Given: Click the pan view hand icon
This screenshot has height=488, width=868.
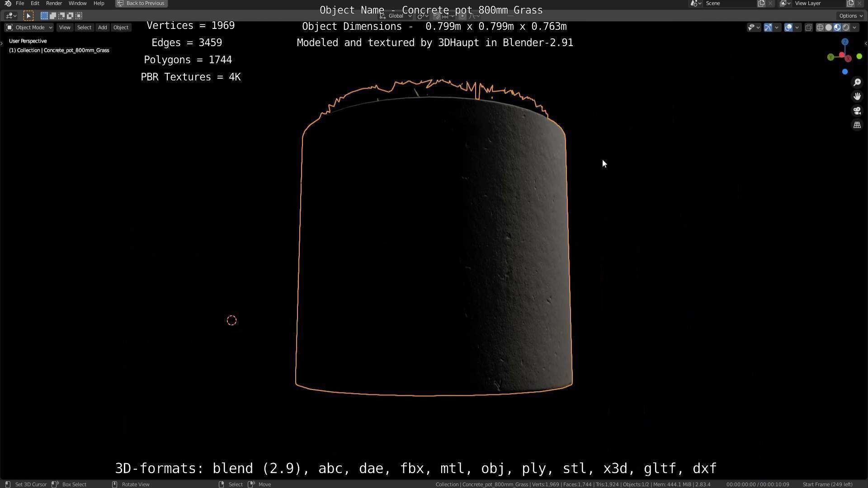Looking at the screenshot, I should (x=857, y=96).
